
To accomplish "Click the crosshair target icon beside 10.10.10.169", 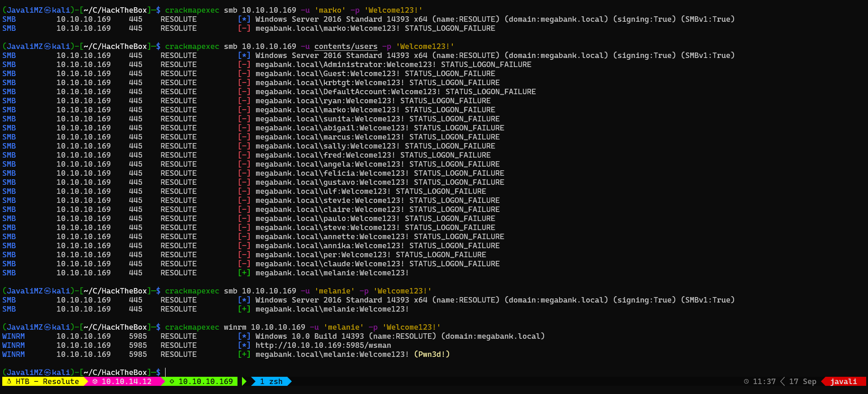I will 172,381.
